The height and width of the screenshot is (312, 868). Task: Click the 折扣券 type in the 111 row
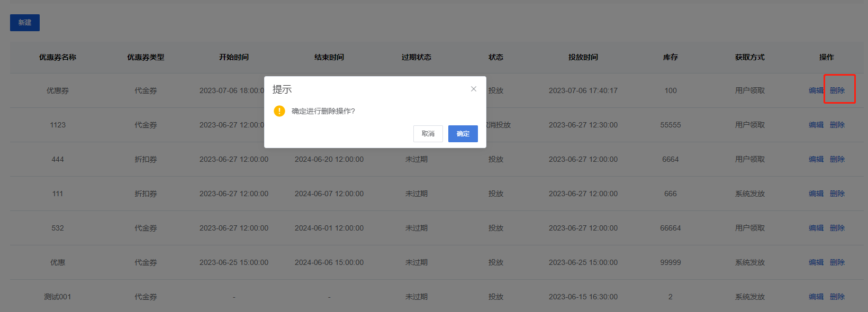tap(146, 194)
